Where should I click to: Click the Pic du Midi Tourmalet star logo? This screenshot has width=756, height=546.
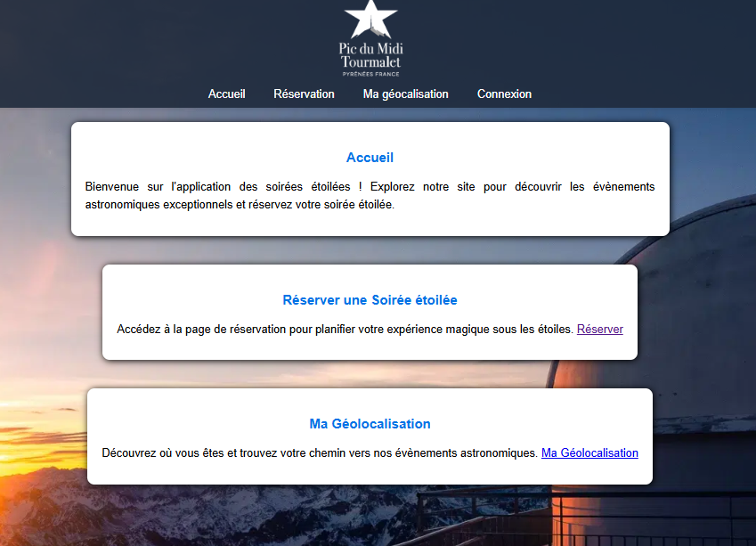tap(370, 38)
